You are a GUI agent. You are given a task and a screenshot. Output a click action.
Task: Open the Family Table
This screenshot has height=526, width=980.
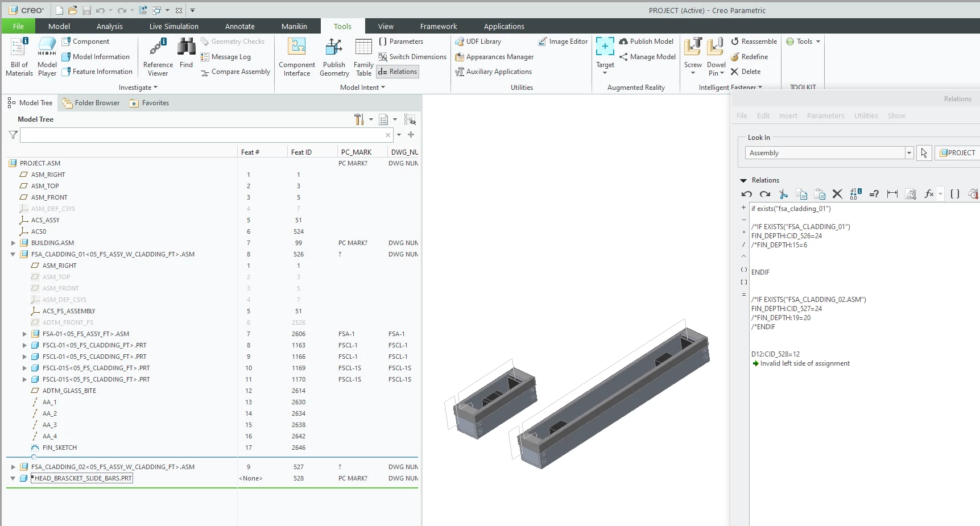363,57
